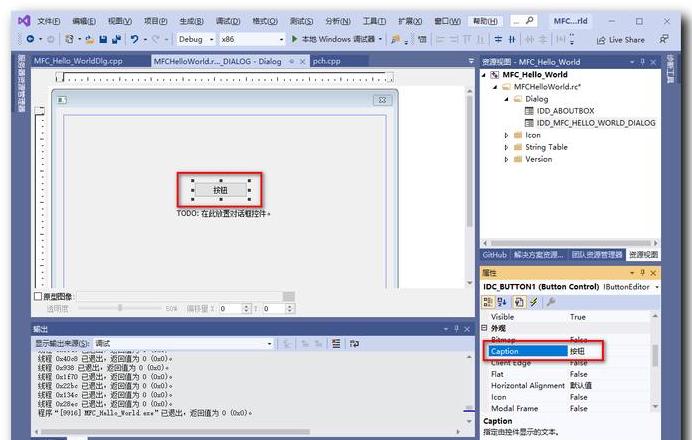This screenshot has height=440, width=692.
Task: Click the navigate backward arrow icon
Action: [30, 39]
